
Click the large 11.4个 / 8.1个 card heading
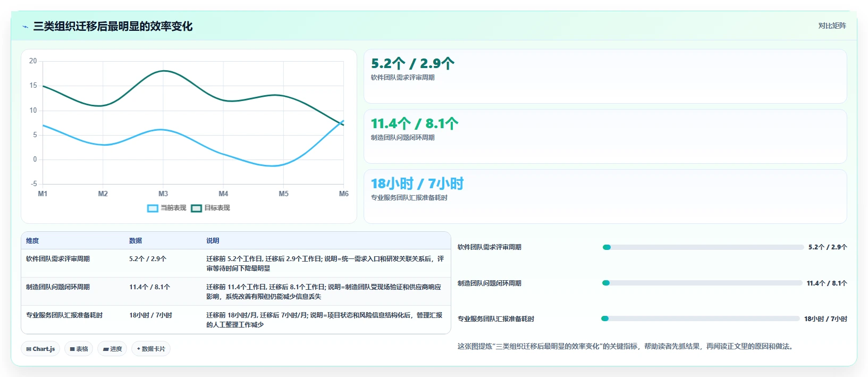(x=415, y=123)
